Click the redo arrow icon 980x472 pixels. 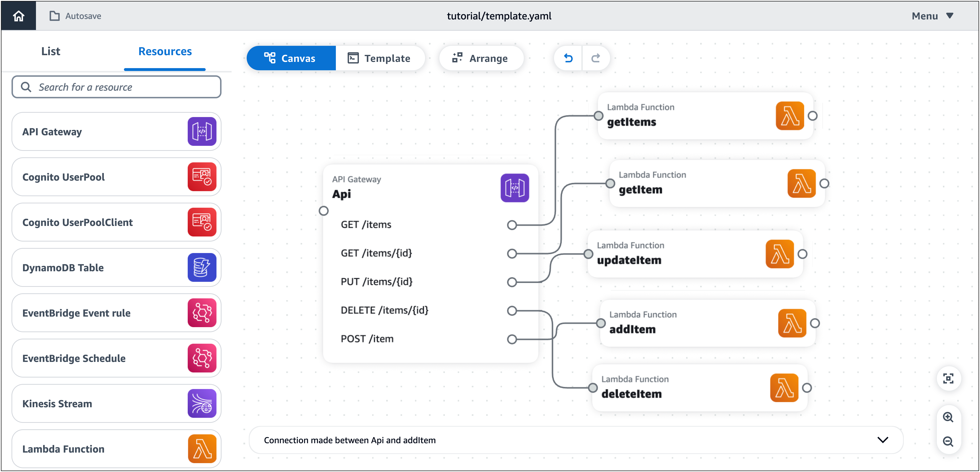[595, 58]
